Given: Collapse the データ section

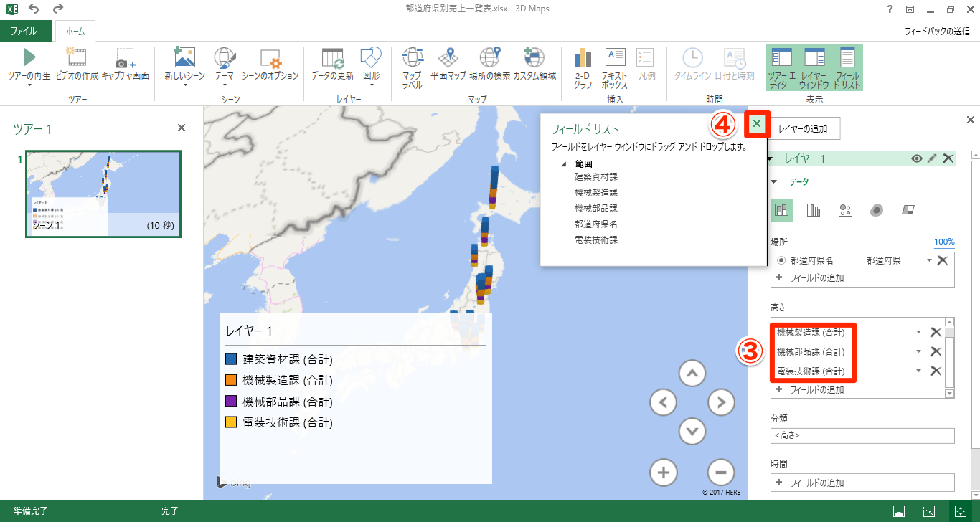Looking at the screenshot, I should 773,182.
